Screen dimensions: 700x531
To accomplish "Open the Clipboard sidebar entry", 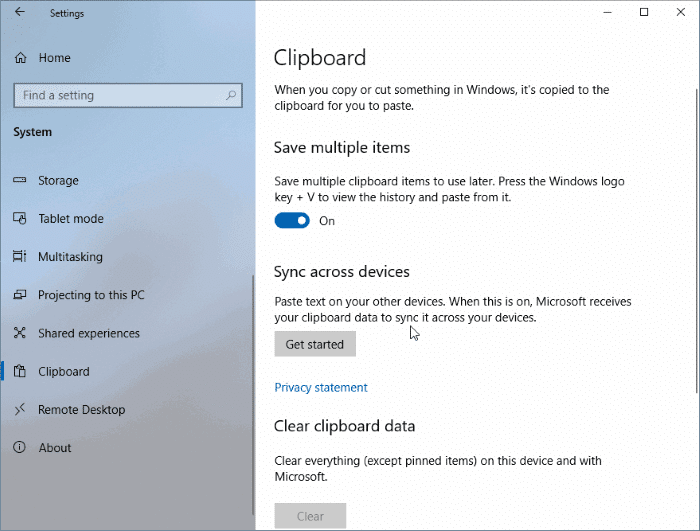I will [63, 371].
